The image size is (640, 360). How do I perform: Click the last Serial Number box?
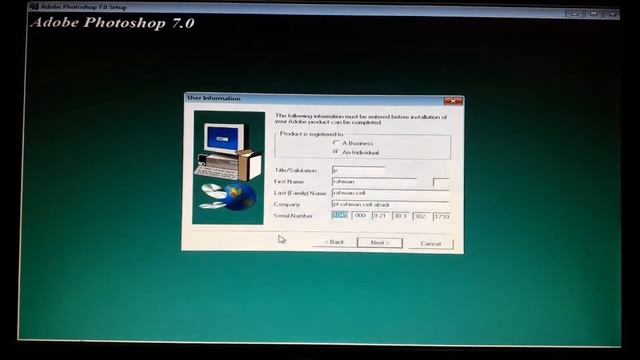click(x=441, y=216)
